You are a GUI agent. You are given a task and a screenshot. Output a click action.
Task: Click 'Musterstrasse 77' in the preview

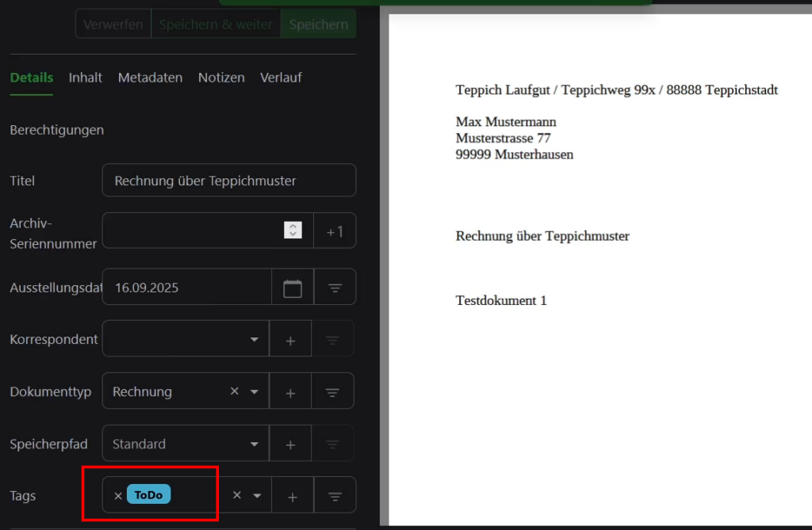pos(503,138)
